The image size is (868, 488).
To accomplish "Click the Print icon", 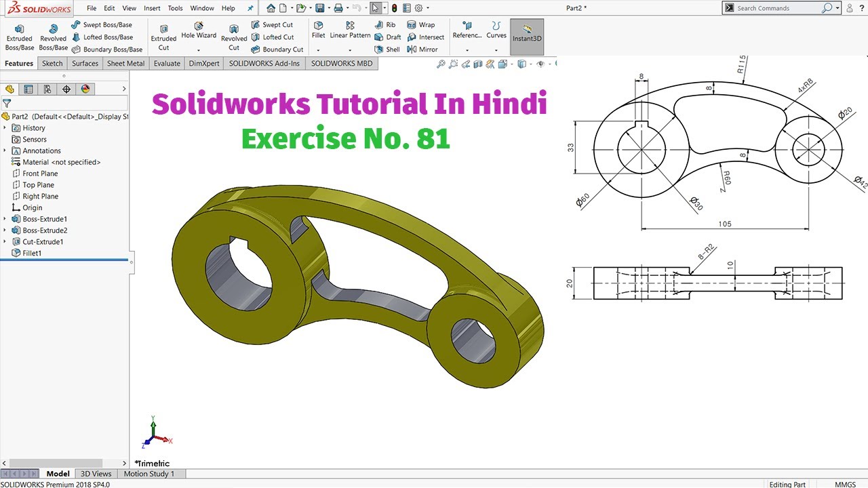I will [x=338, y=8].
